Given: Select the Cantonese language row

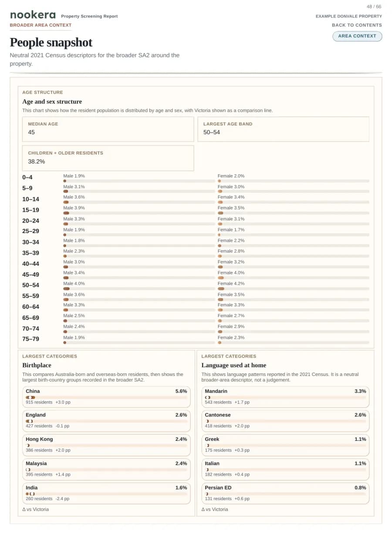Looking at the screenshot, I should [x=285, y=420].
